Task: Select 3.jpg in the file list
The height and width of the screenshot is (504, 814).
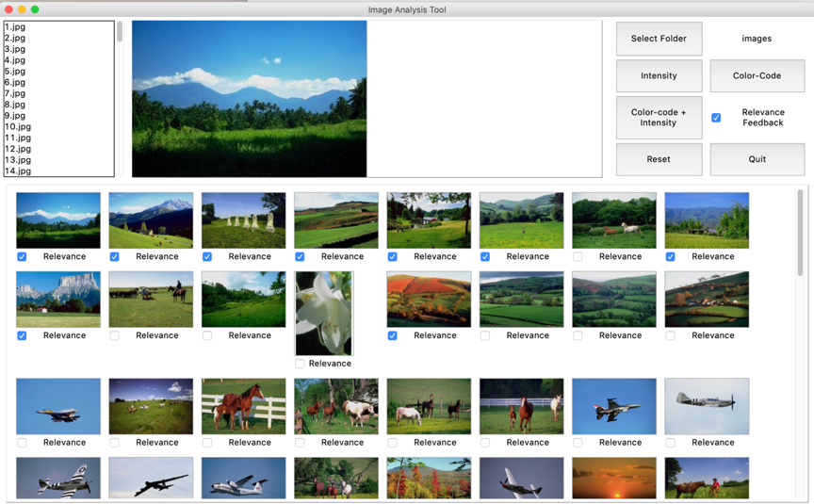Action: (x=58, y=49)
